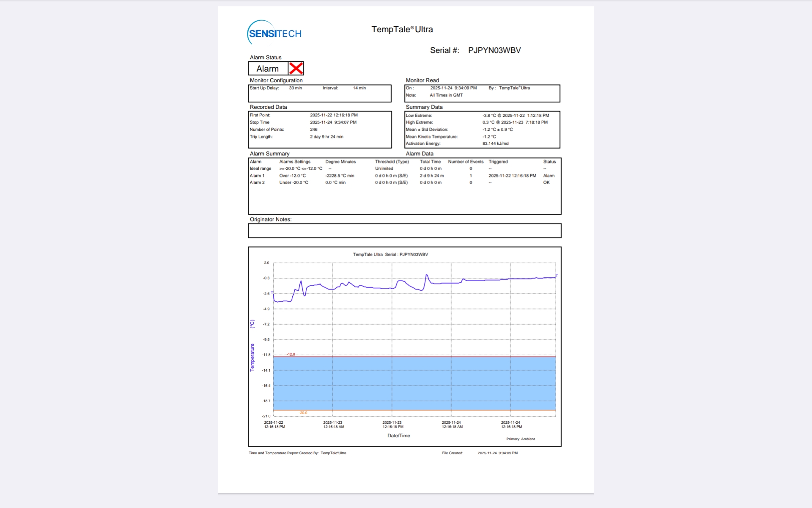Viewport: 812px width, 508px height.
Task: Click the Start Up Delay 30 min value
Action: pyautogui.click(x=295, y=88)
